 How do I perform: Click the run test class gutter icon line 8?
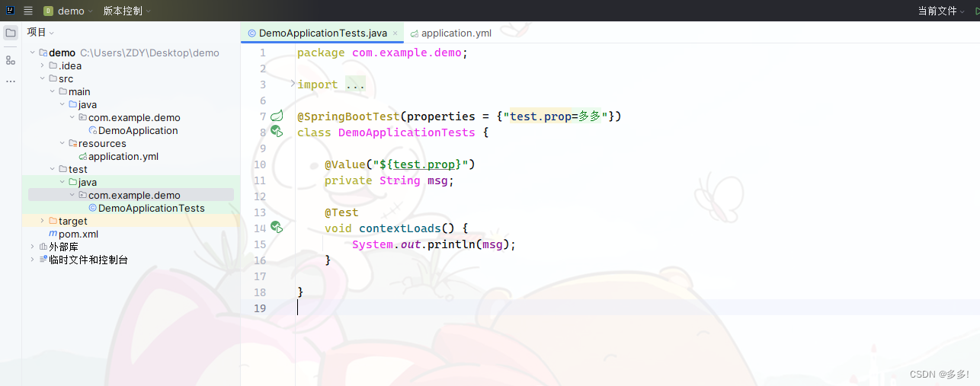277,132
